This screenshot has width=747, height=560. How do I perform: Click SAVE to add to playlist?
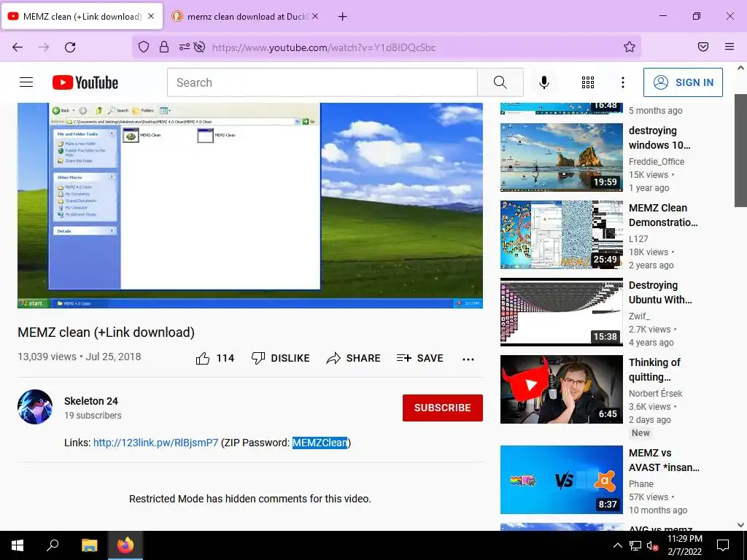click(419, 358)
